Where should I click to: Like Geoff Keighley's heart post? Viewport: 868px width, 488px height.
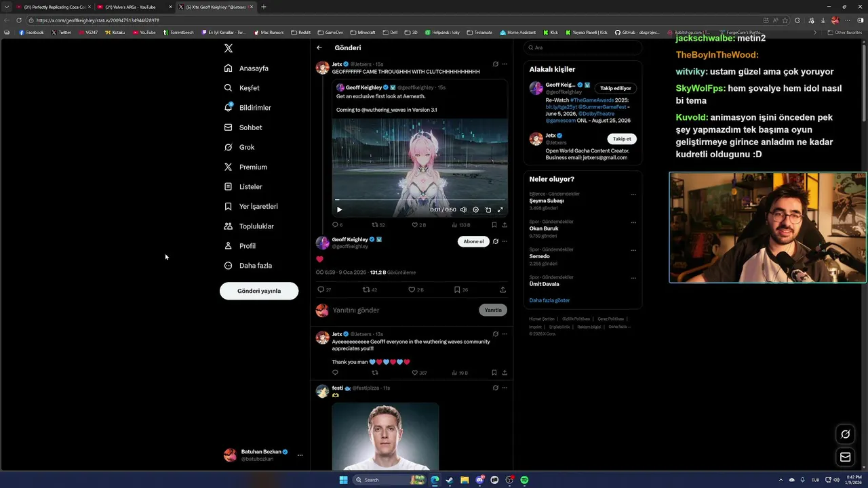point(416,289)
